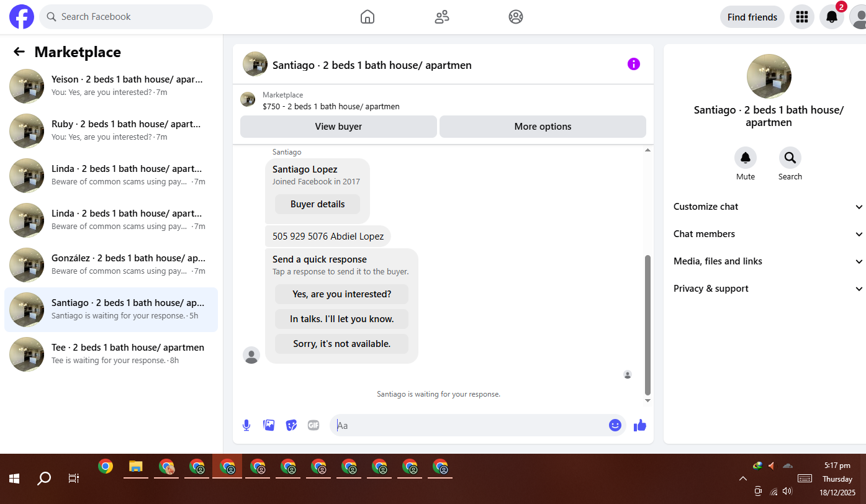Click the large listing photo in right panel

point(769,76)
